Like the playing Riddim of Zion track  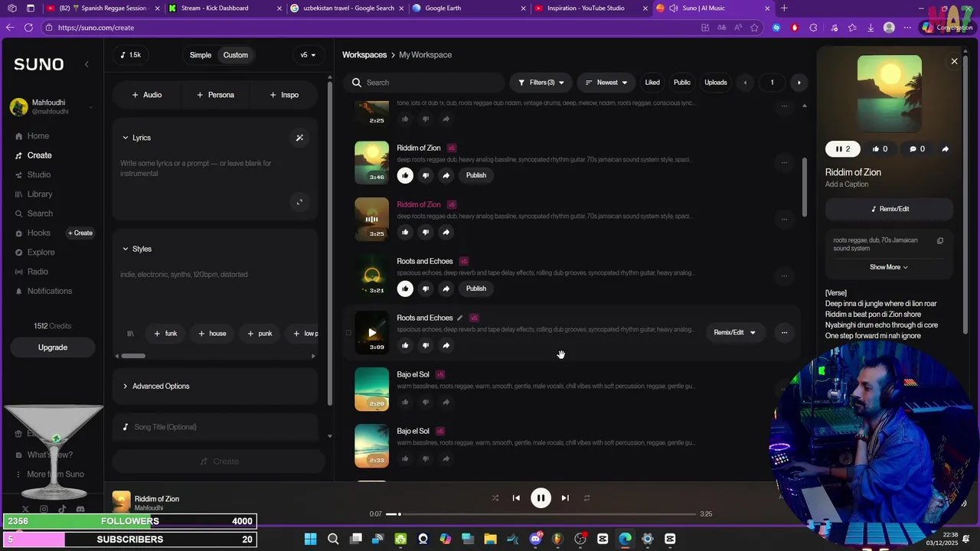pyautogui.click(x=405, y=232)
